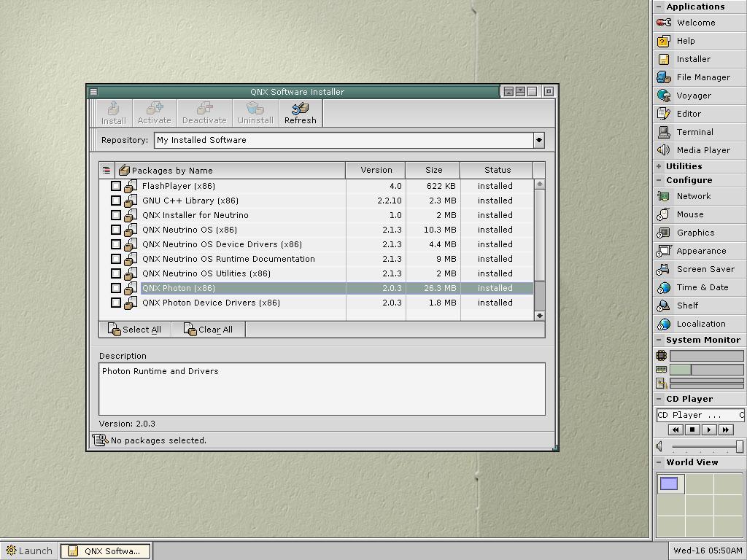Tick the GNU C++ Library checkbox
Screen dimensions: 747x560
tap(115, 201)
